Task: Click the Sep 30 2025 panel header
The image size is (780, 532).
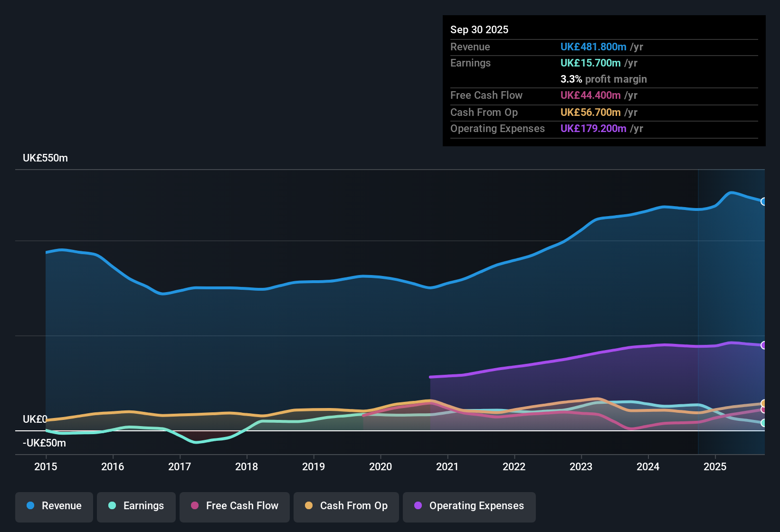Action: pos(479,29)
